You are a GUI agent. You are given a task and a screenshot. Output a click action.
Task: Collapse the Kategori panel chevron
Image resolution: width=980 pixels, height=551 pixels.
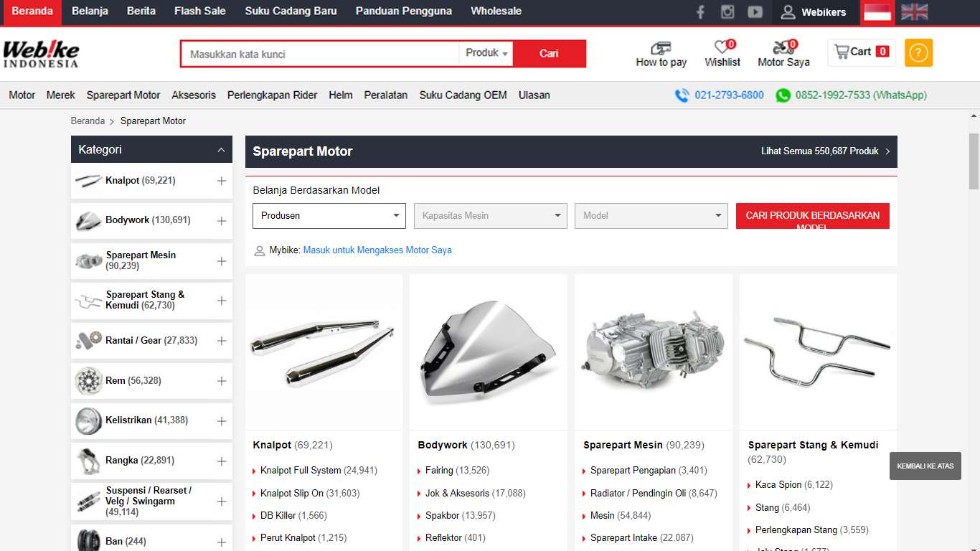pyautogui.click(x=221, y=150)
